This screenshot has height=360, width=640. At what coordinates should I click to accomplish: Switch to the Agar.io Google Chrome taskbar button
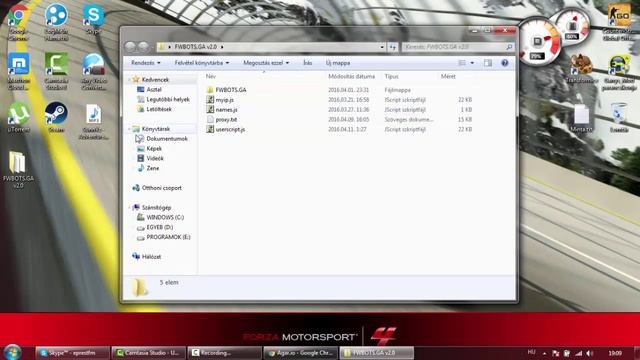(x=300, y=353)
